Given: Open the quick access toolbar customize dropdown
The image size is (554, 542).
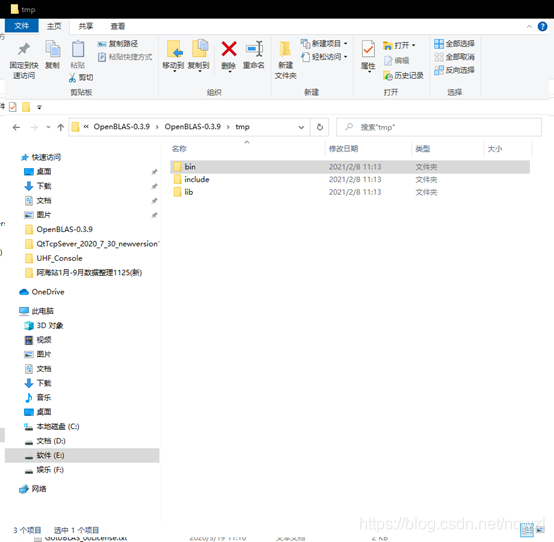Looking at the screenshot, I should pyautogui.click(x=39, y=107).
